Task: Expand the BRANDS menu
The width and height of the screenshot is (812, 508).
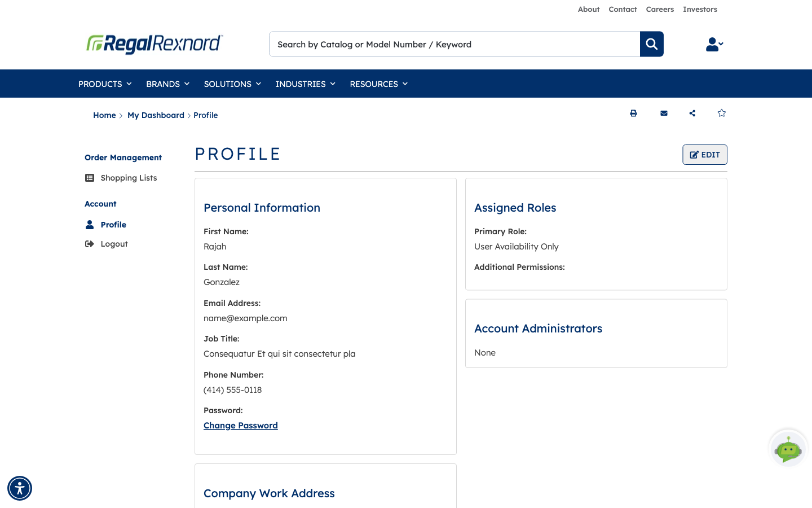Action: [167, 84]
